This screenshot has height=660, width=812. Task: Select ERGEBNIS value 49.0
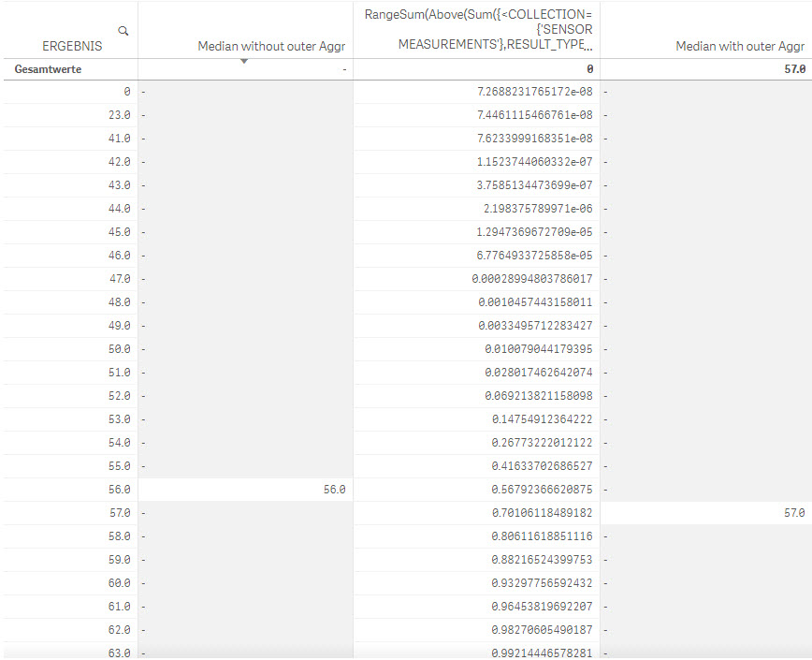pos(120,326)
